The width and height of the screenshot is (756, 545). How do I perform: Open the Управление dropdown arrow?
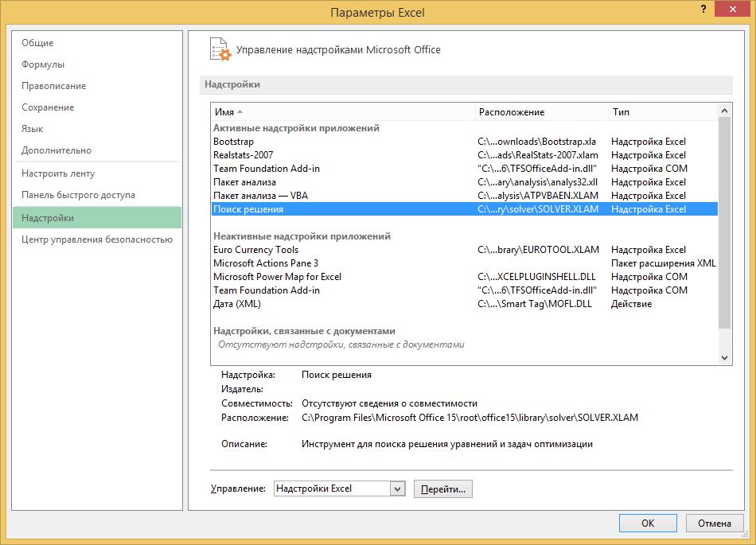[x=397, y=489]
